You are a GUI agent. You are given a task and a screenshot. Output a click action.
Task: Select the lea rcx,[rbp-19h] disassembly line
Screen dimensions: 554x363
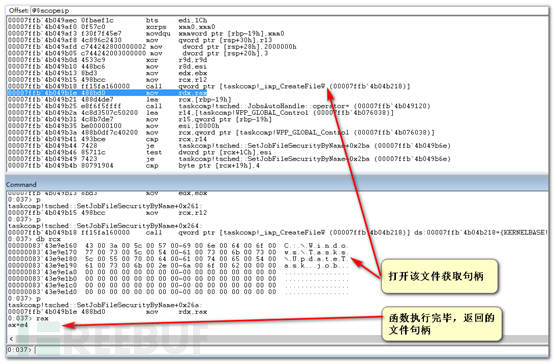point(120,99)
